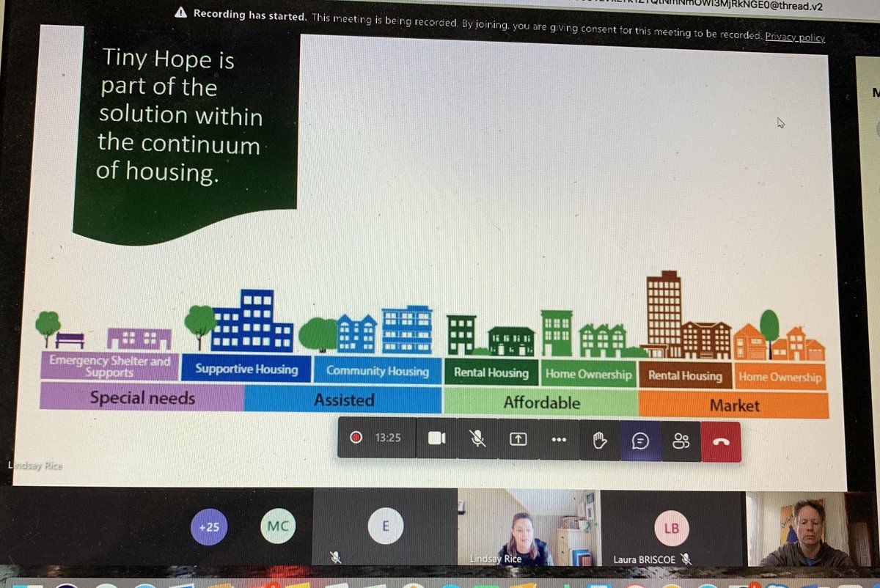Viewport: 880px width, 588px height.
Task: Open the Privacy policy link
Action: pyautogui.click(x=794, y=37)
